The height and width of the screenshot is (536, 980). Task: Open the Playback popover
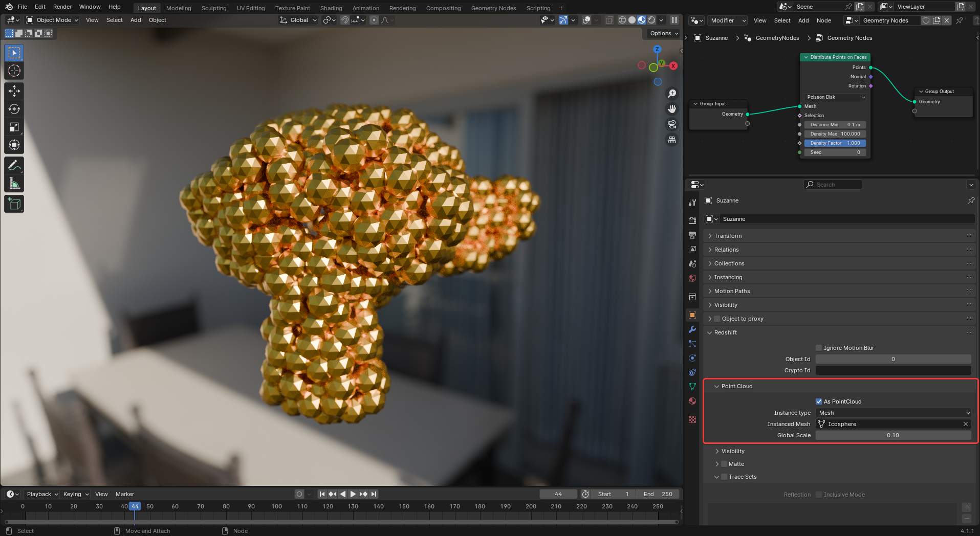pos(42,494)
